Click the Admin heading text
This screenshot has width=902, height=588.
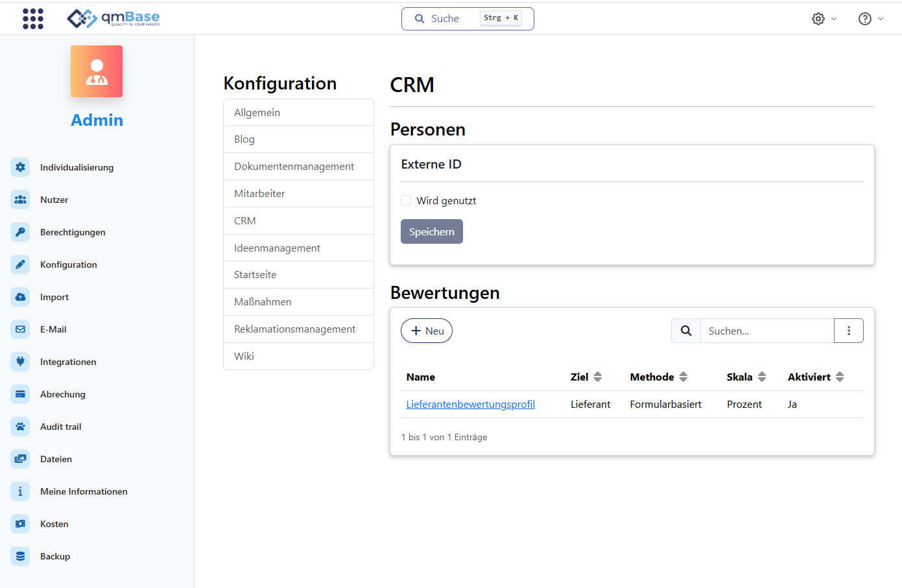coord(97,120)
